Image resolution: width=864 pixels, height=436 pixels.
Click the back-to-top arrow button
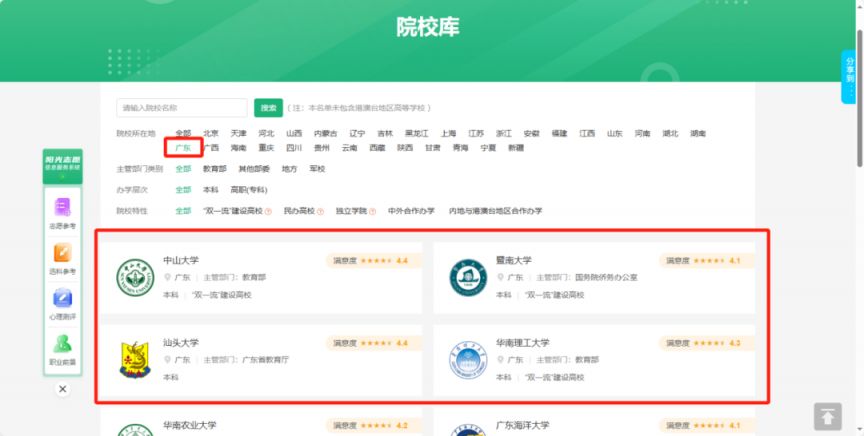[827, 417]
